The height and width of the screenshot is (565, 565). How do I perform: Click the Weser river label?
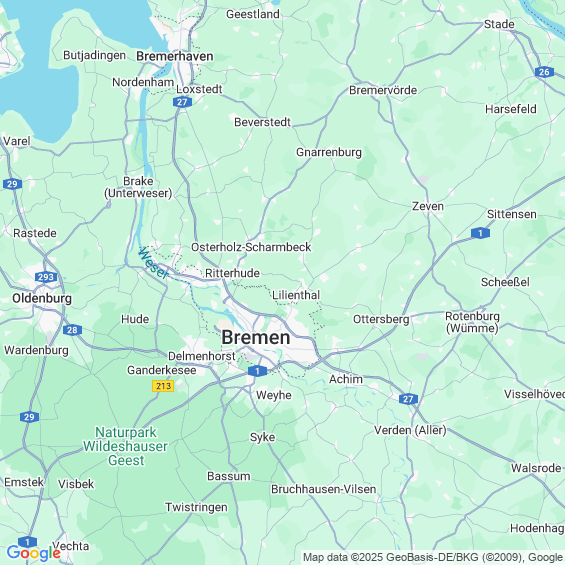pyautogui.click(x=154, y=263)
